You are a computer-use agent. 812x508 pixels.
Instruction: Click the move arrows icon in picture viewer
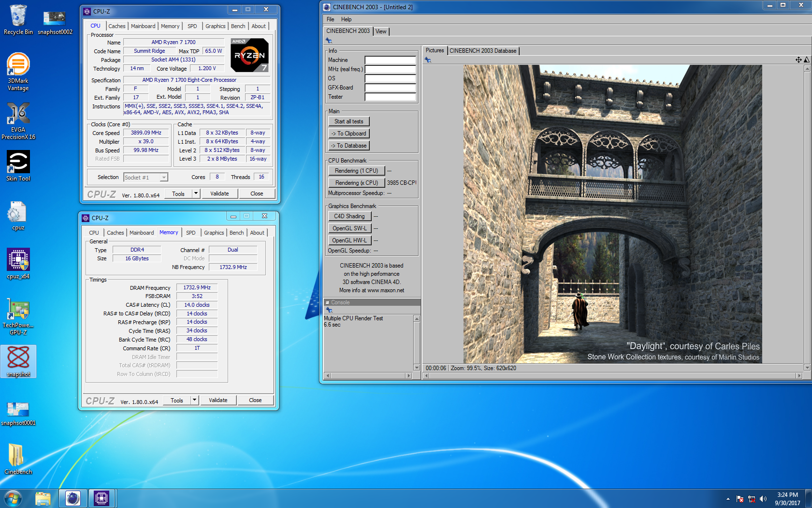[x=798, y=60]
